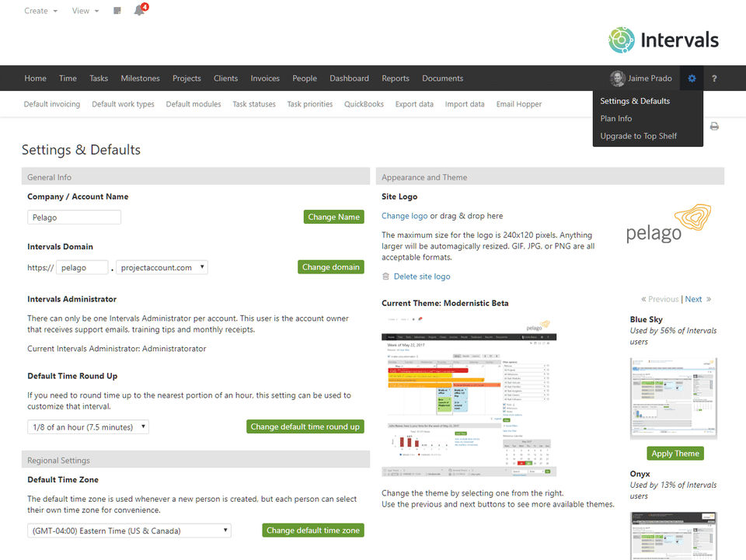Open Export data sub-tab
Image resolution: width=746 pixels, height=560 pixels.
click(x=414, y=104)
